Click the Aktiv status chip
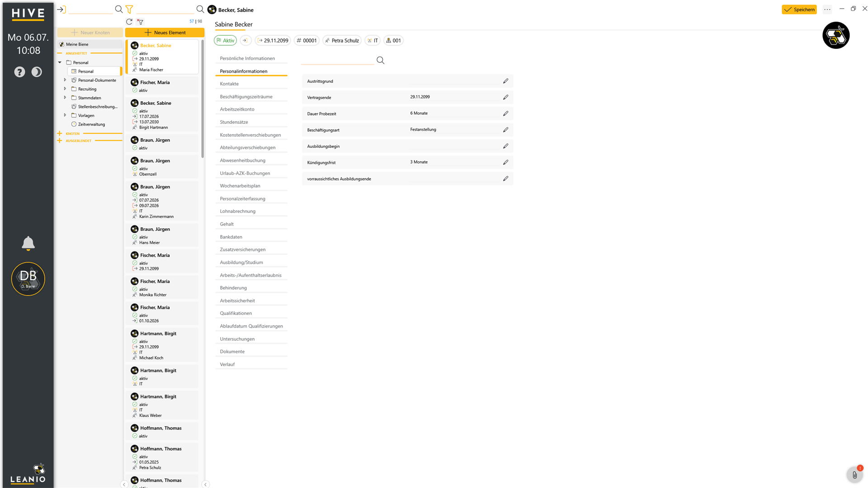This screenshot has width=868, height=488. [x=225, y=40]
